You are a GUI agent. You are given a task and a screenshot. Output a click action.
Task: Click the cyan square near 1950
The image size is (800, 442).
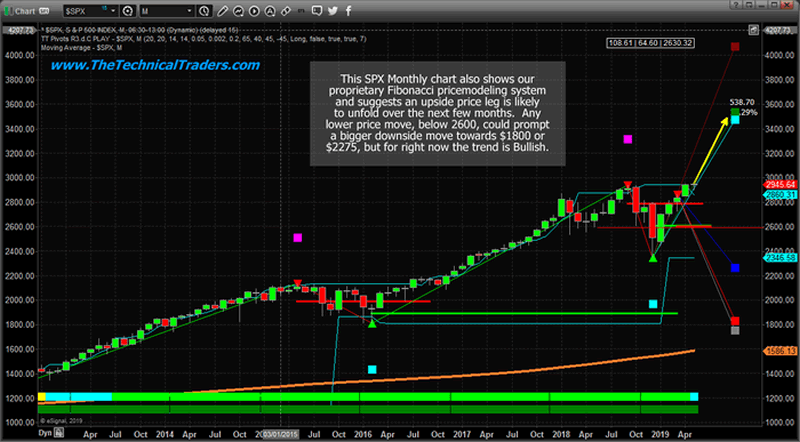pyautogui.click(x=653, y=304)
